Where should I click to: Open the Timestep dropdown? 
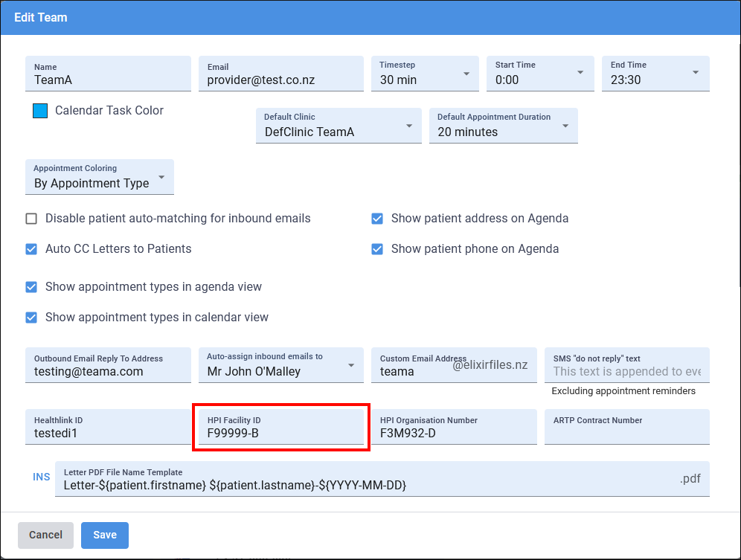425,74
